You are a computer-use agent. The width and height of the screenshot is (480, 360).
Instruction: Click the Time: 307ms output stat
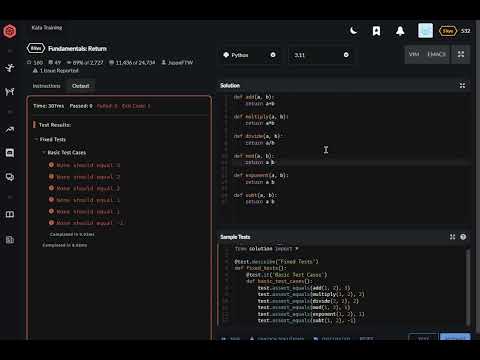[48, 106]
